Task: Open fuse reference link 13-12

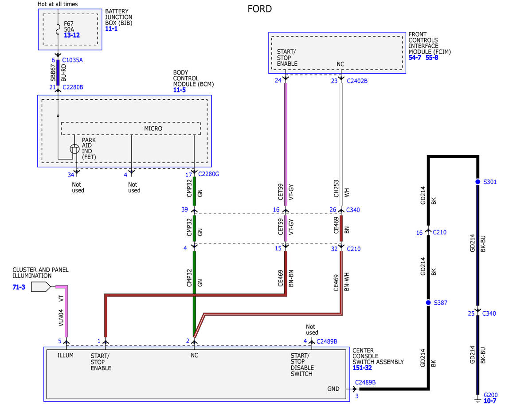Action: (x=71, y=35)
